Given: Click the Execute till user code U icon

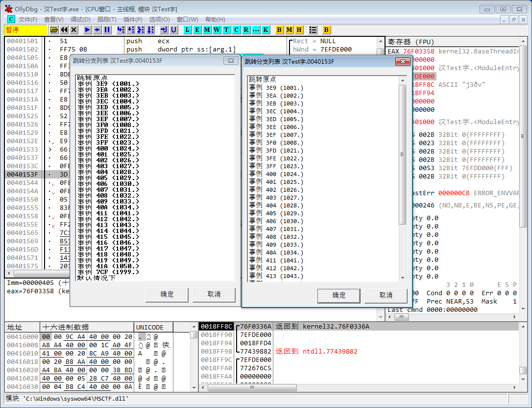Looking at the screenshot, I should (x=174, y=30).
